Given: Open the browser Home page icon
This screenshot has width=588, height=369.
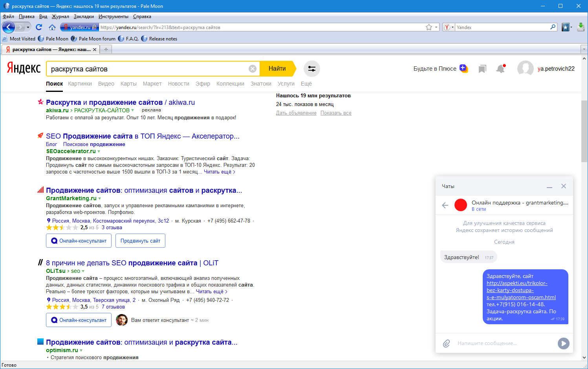Looking at the screenshot, I should (52, 27).
